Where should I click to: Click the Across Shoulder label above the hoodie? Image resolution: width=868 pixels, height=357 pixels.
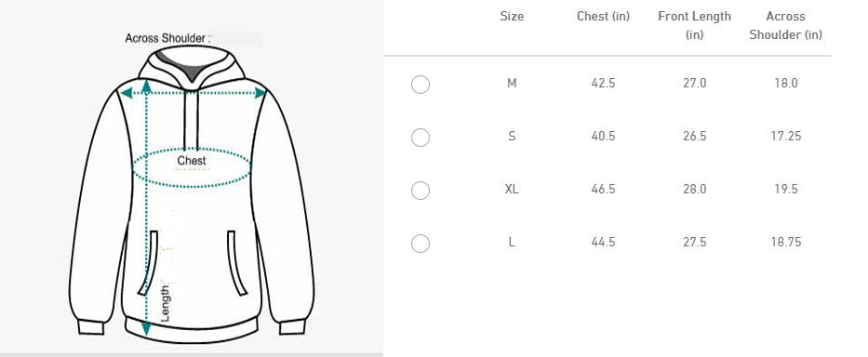(165, 38)
